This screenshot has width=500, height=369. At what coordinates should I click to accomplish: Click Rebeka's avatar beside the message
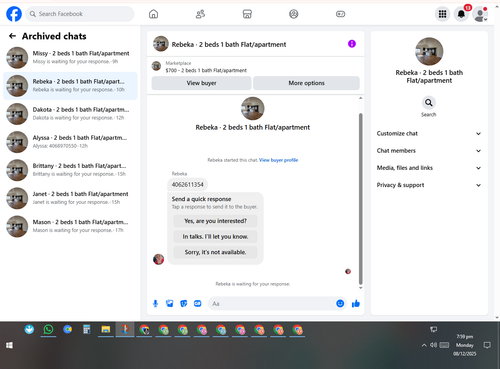158,259
